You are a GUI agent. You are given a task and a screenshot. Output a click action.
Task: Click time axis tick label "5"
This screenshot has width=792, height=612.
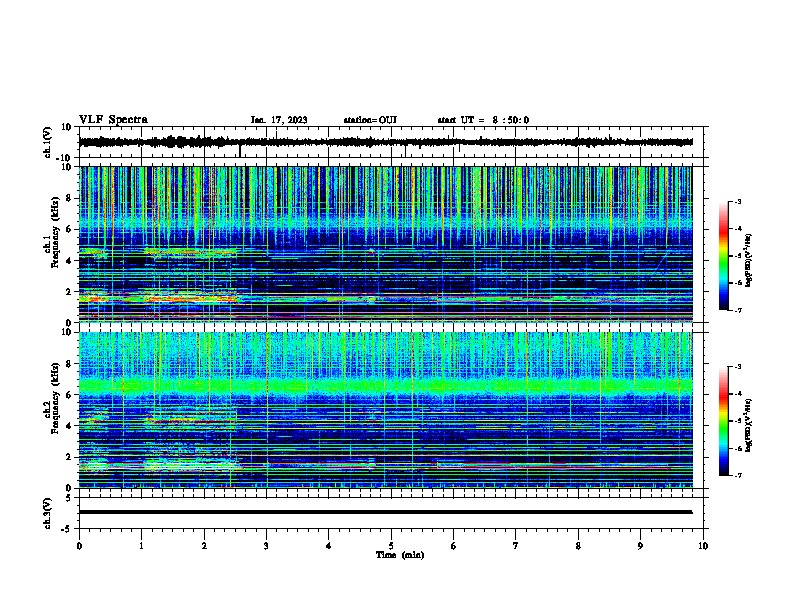(391, 546)
